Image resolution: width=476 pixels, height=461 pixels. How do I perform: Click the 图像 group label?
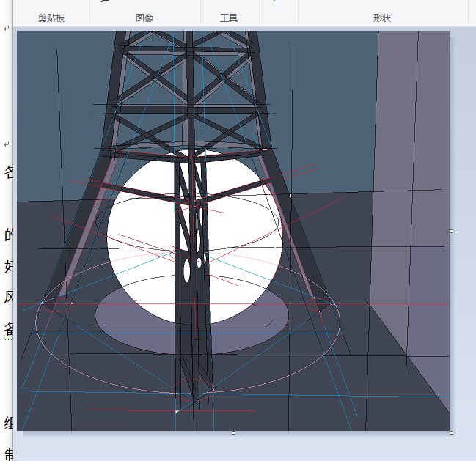(144, 18)
